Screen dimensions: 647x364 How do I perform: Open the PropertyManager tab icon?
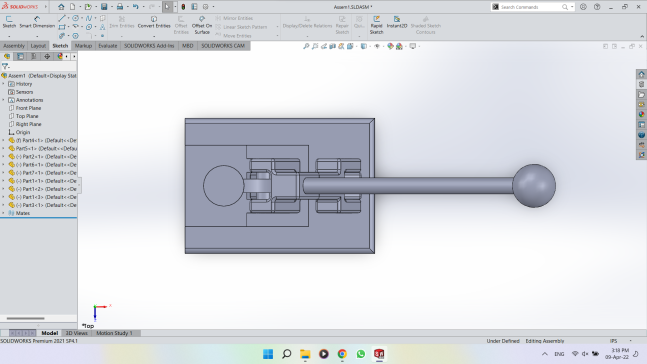coord(20,56)
